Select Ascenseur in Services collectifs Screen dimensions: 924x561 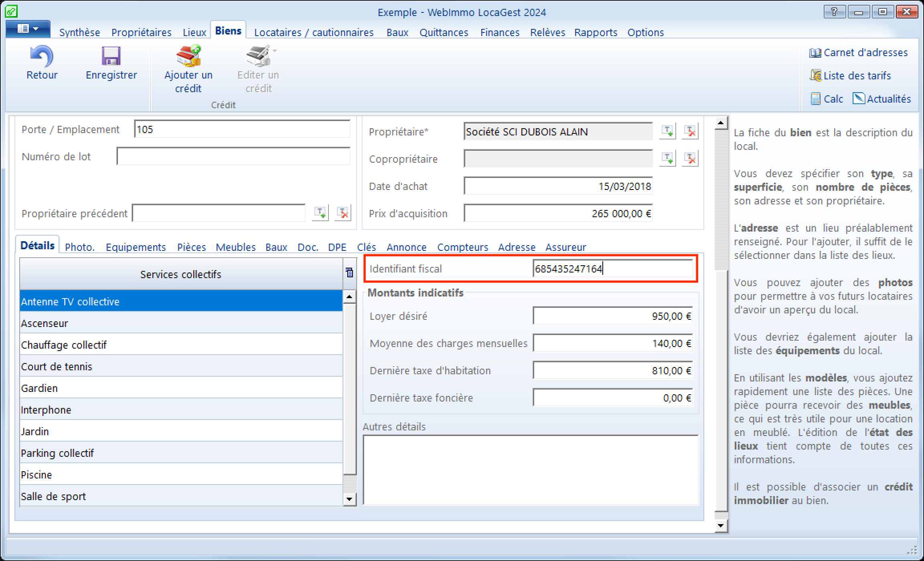click(x=181, y=323)
